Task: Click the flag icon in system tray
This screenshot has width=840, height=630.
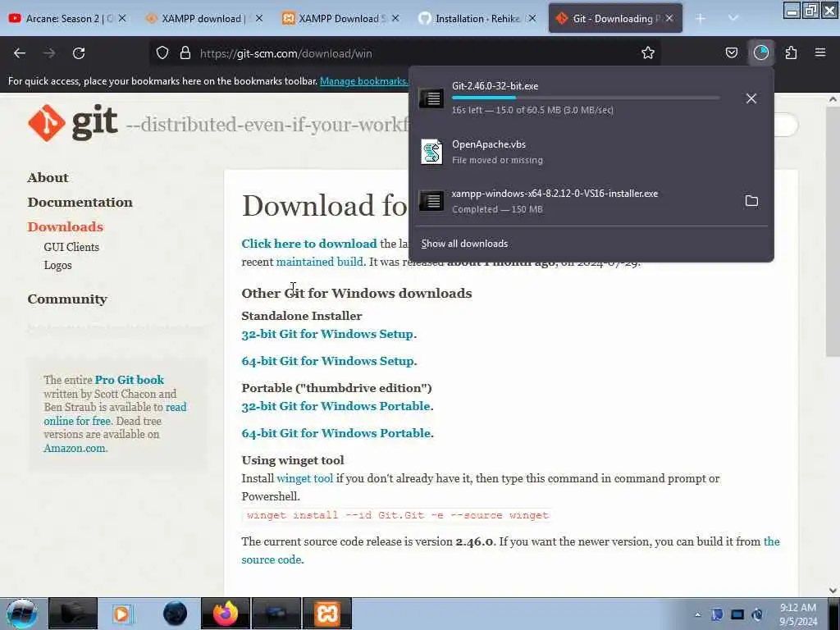Action: (717, 614)
